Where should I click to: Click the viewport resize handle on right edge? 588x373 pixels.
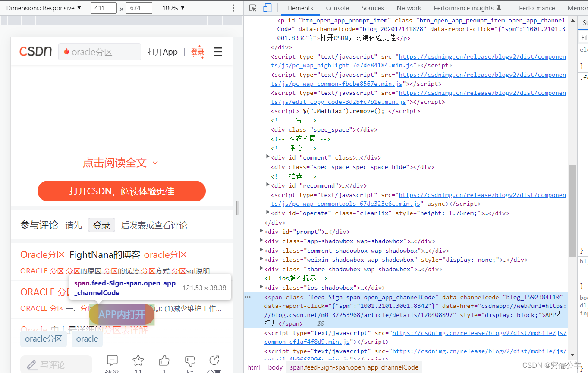(x=238, y=208)
